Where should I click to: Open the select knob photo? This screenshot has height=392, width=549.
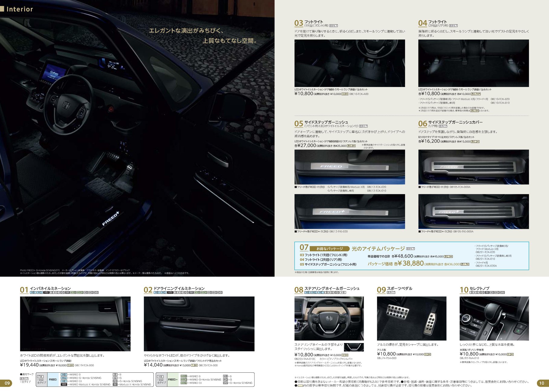click(494, 318)
